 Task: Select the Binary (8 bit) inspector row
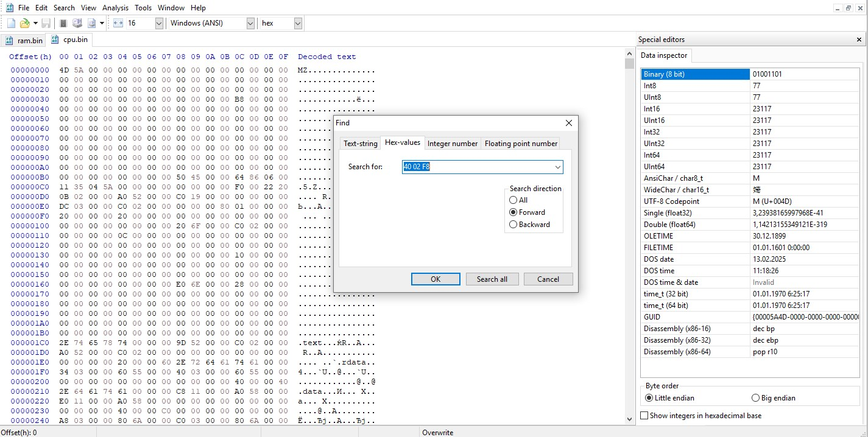click(750, 74)
